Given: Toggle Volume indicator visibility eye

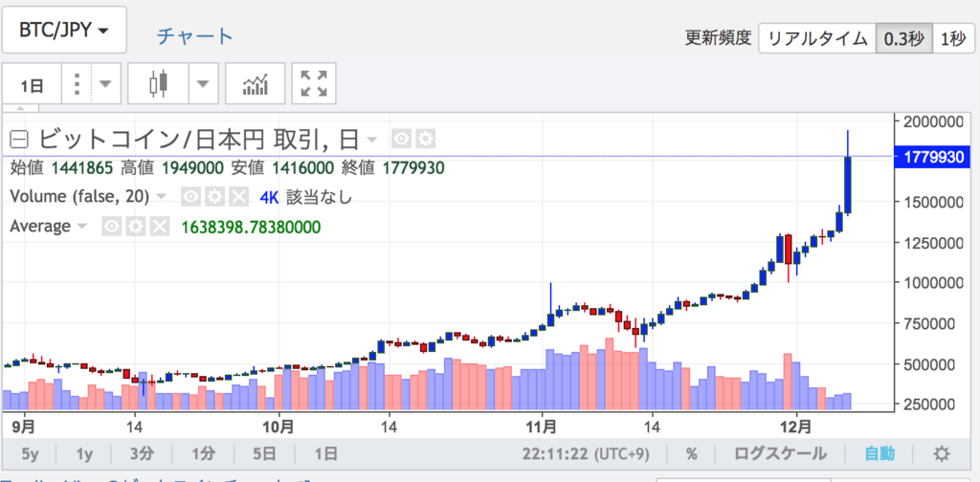Looking at the screenshot, I should pos(191,197).
